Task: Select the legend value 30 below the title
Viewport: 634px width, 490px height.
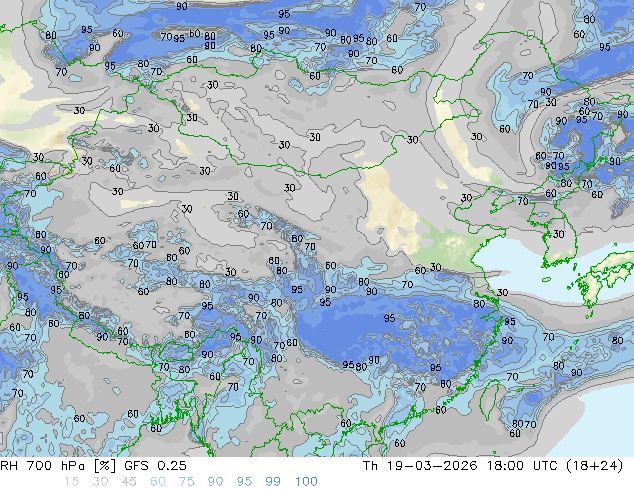Action: pos(100,482)
